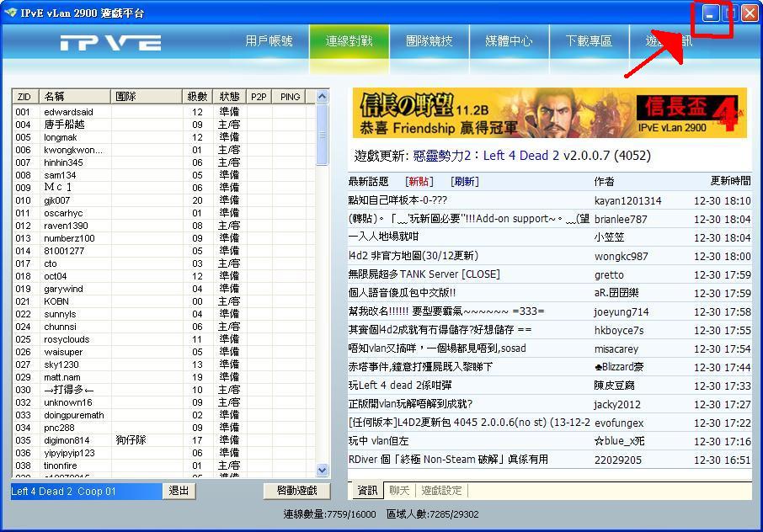763x532 pixels.
Task: Select player KOBN in list
Action: click(56, 301)
